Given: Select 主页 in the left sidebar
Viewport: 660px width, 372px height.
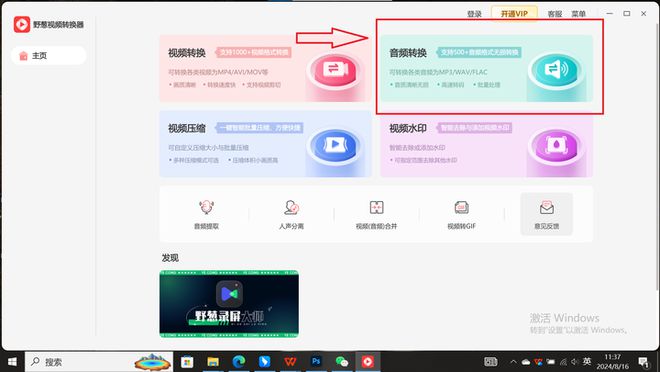Looking at the screenshot, I should coord(49,56).
